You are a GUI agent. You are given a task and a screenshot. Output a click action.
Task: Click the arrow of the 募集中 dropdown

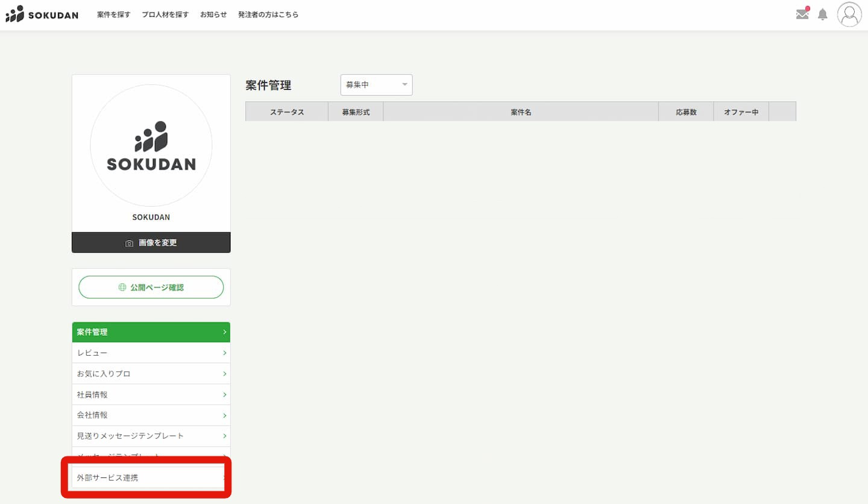[404, 85]
